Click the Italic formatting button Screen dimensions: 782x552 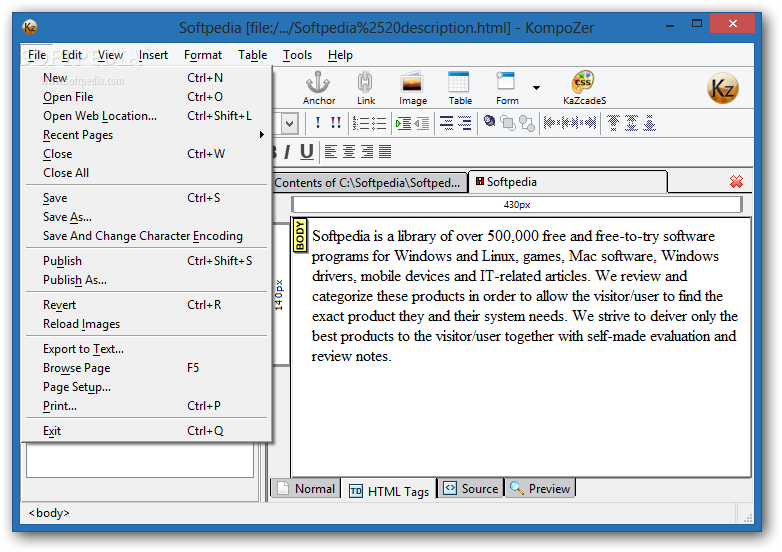pyautogui.click(x=287, y=152)
